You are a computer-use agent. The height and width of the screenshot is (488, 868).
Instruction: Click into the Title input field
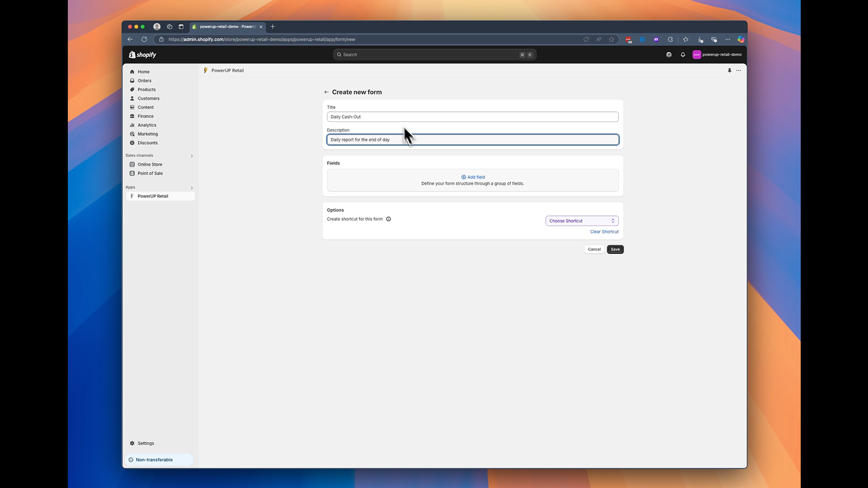(x=472, y=117)
